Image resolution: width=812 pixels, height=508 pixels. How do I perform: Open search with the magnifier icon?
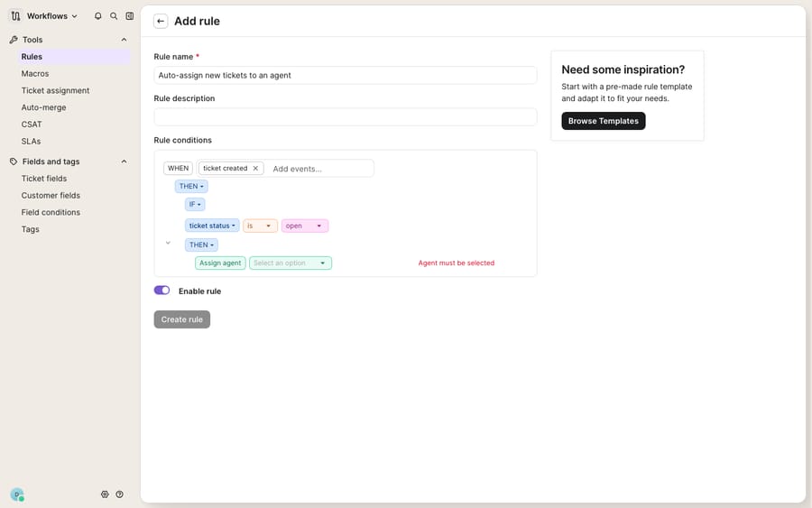[x=114, y=16]
